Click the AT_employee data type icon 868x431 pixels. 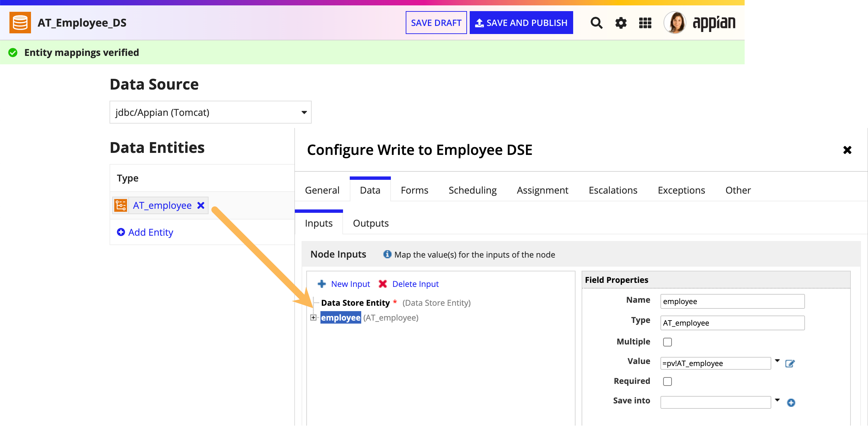(x=121, y=205)
